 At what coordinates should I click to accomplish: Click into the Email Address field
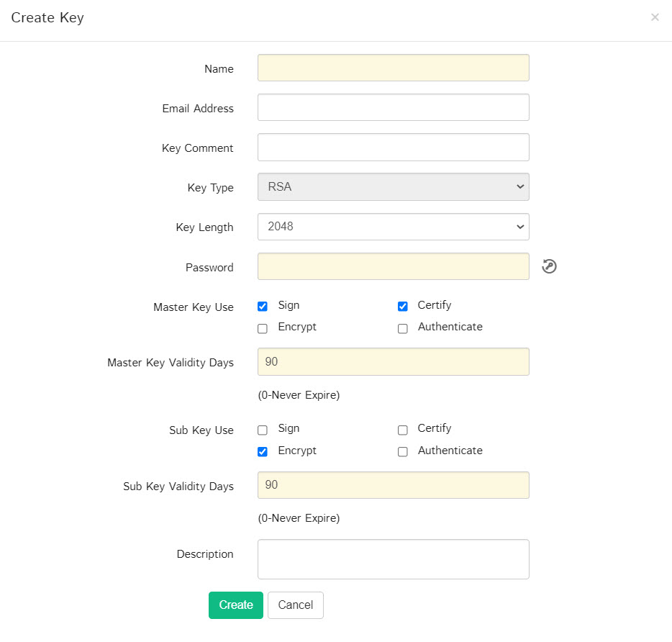[393, 107]
